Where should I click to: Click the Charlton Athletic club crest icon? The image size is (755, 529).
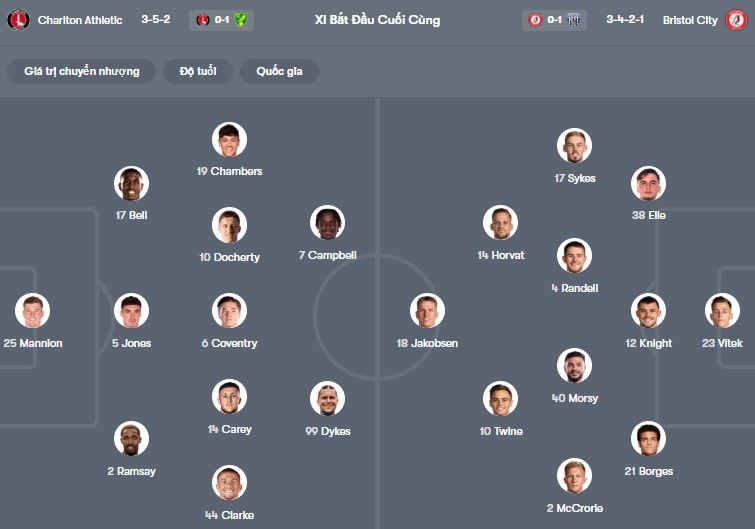coord(18,20)
